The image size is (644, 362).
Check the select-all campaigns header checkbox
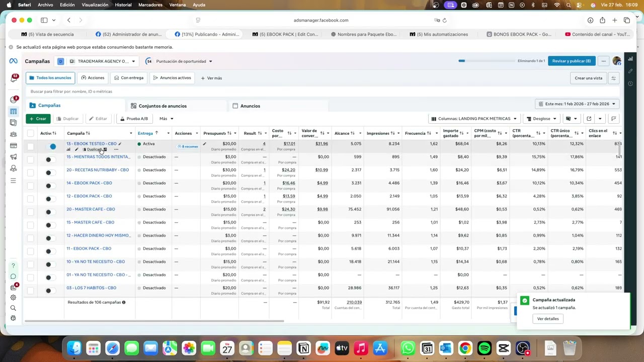[31, 133]
